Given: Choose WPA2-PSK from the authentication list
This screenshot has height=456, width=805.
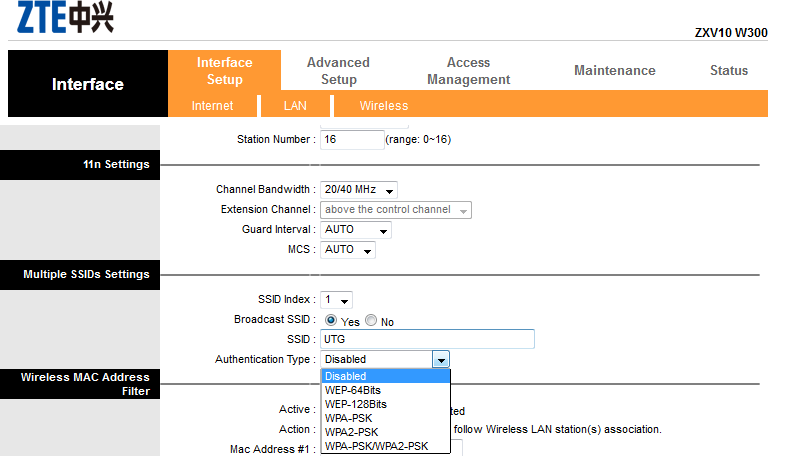Looking at the screenshot, I should point(351,432).
